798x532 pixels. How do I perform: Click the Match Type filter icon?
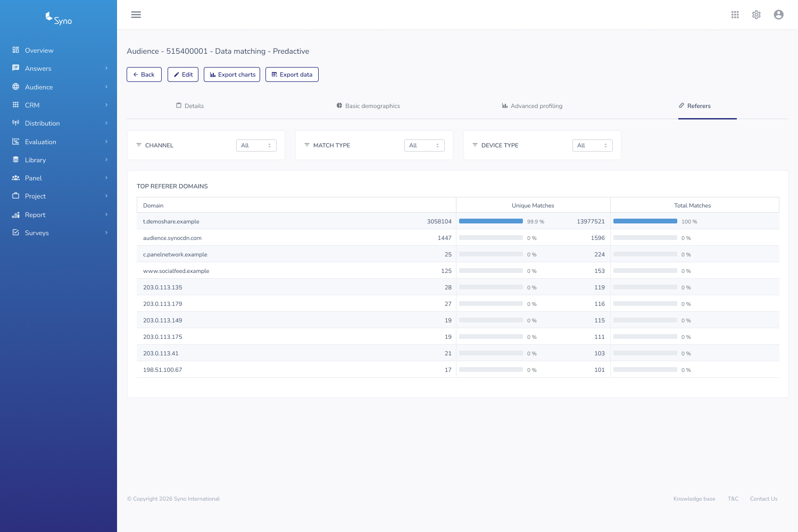[x=307, y=145]
